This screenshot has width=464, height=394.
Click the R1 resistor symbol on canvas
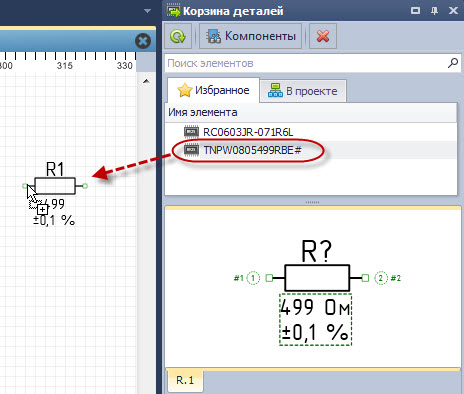pyautogui.click(x=55, y=186)
